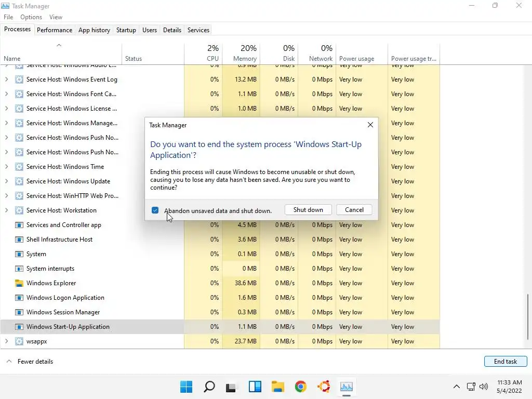532x399 pixels.
Task: Open the clock and date flyout
Action: 509,387
